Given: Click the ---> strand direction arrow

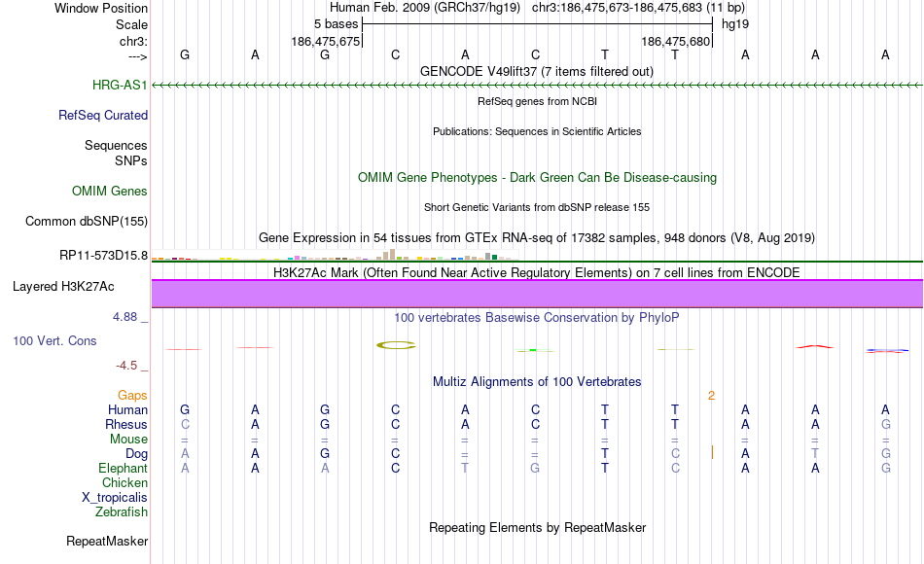Looking at the screenshot, I should pos(137,56).
